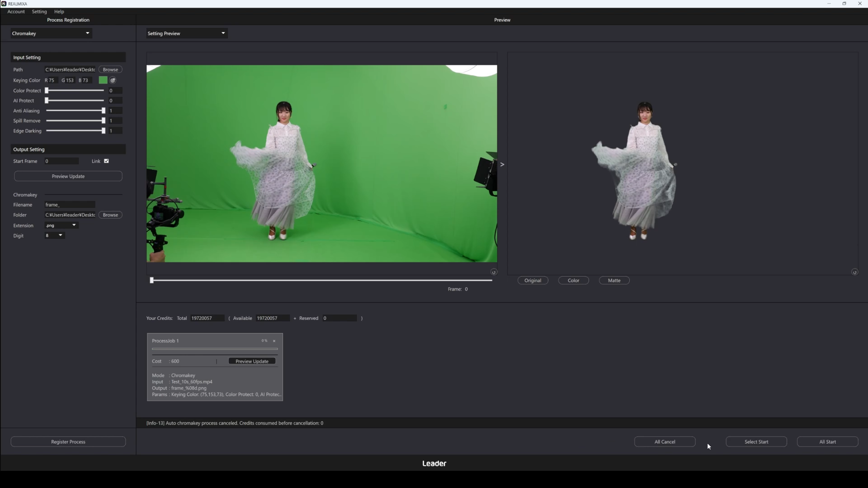Screen dimensions: 868x488
Task: Click Preview Update in Output Setting
Action: [x=68, y=176]
